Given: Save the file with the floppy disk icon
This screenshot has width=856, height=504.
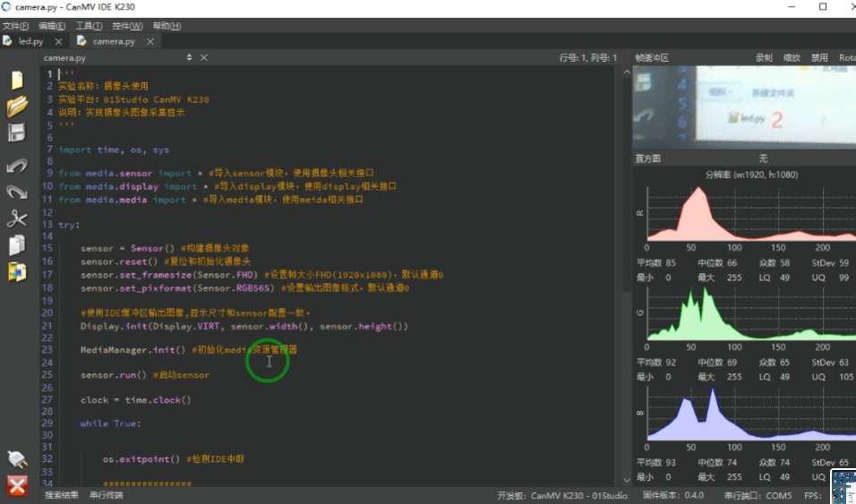Looking at the screenshot, I should pos(17,133).
